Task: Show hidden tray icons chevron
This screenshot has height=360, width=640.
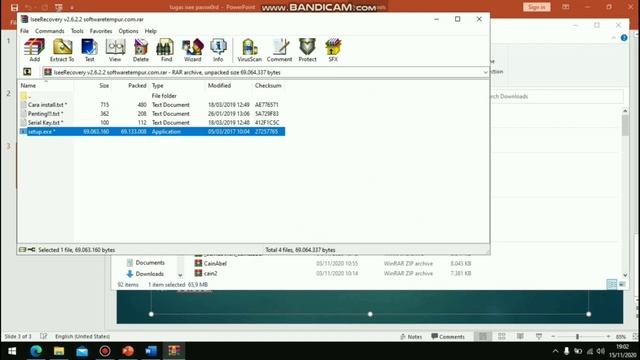Action: tap(555, 351)
